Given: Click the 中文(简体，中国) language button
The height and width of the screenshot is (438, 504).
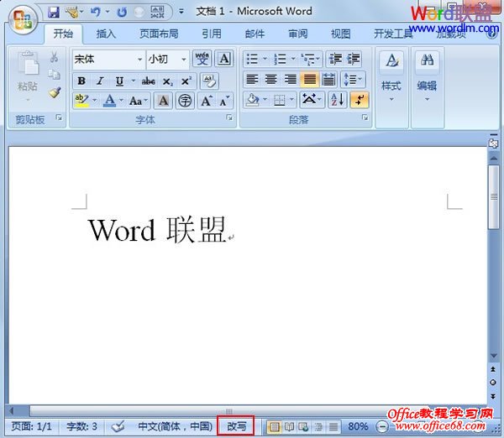Looking at the screenshot, I should coord(175,426).
